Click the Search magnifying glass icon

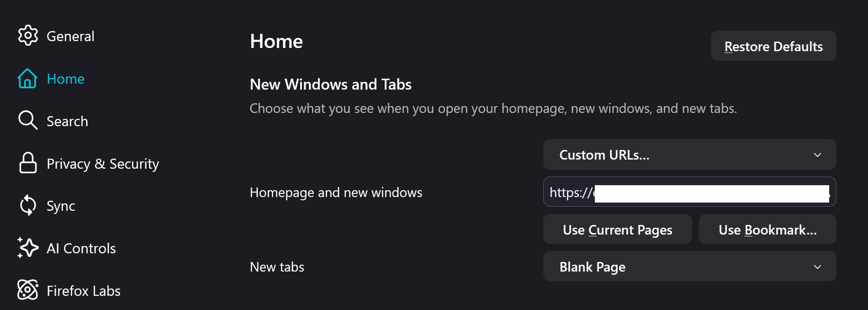(x=28, y=121)
